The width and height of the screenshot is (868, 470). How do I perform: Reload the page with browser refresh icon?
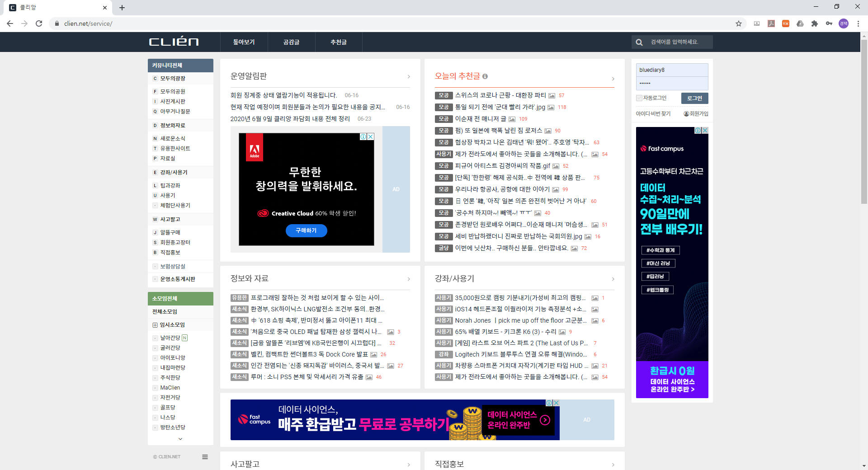[39, 23]
